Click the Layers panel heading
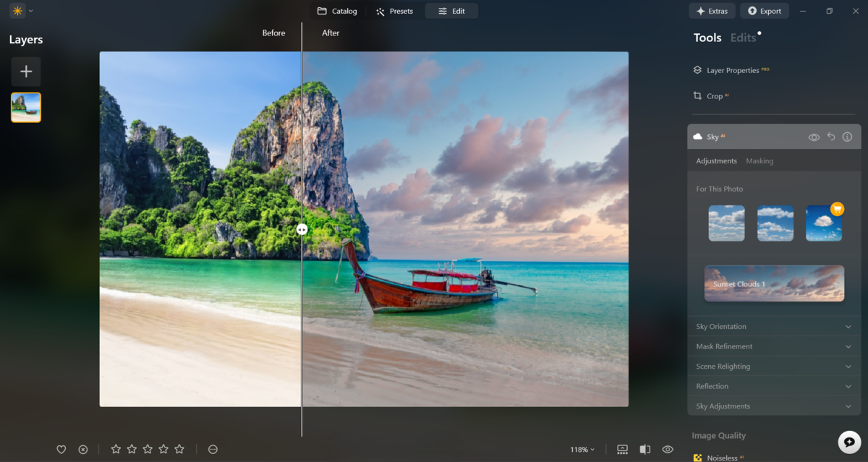868x462 pixels. click(26, 40)
